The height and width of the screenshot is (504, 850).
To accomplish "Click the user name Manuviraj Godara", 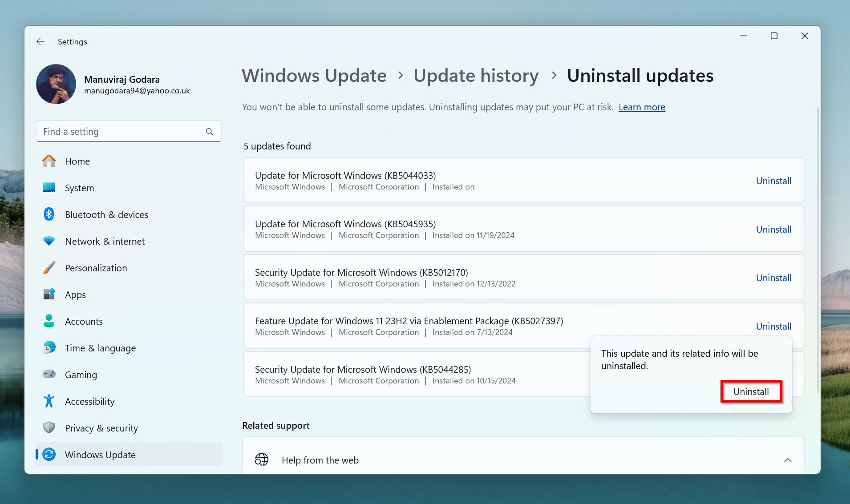I will pos(122,79).
